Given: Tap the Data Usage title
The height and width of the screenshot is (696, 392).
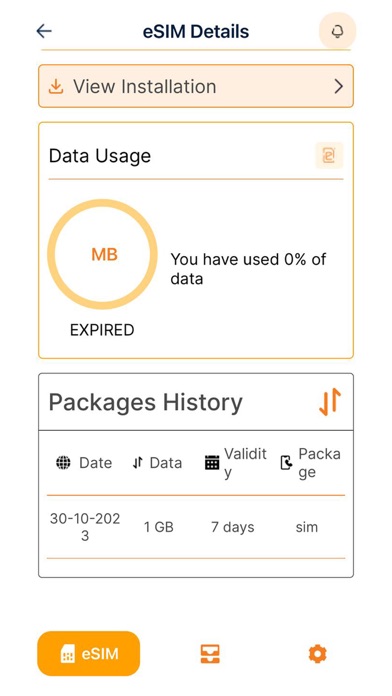Looking at the screenshot, I should [x=100, y=156].
